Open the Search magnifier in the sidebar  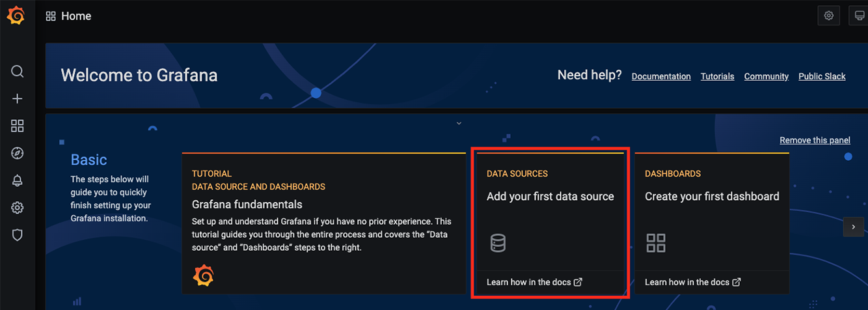click(18, 71)
